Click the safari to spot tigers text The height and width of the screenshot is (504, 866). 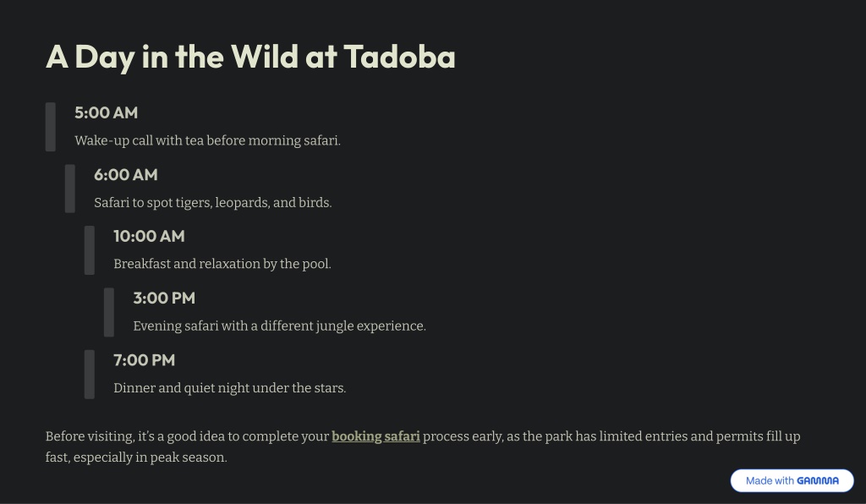point(212,203)
